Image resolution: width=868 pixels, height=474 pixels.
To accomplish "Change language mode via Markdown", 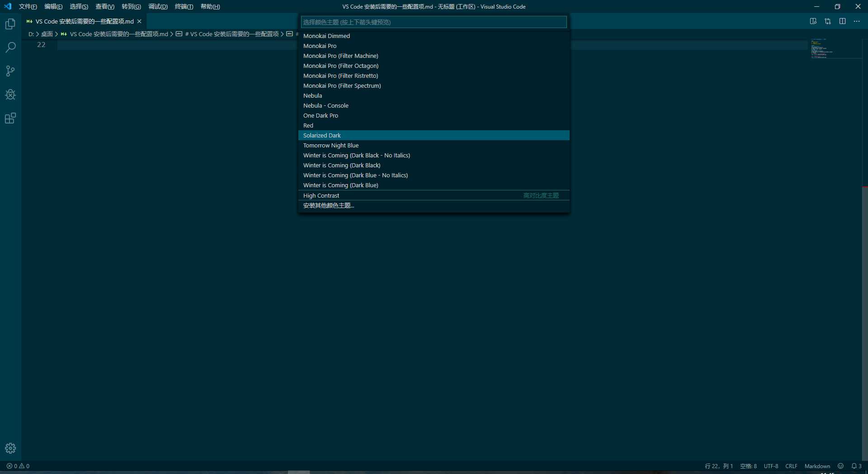I will click(x=817, y=466).
